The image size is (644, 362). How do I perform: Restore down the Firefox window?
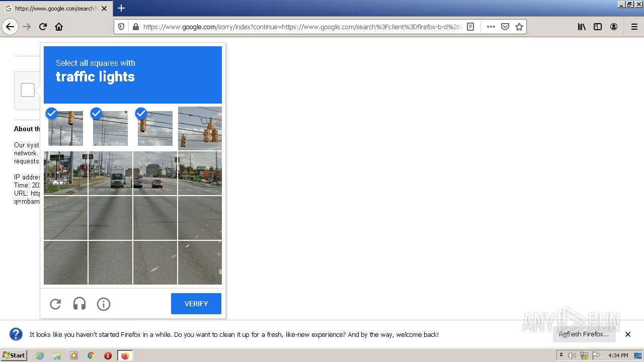coord(629,4)
